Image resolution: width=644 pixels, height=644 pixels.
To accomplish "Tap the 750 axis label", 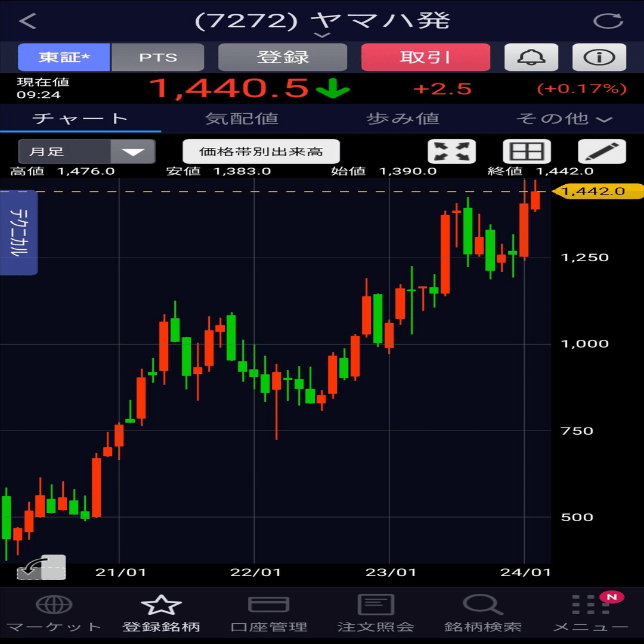I will tap(577, 431).
